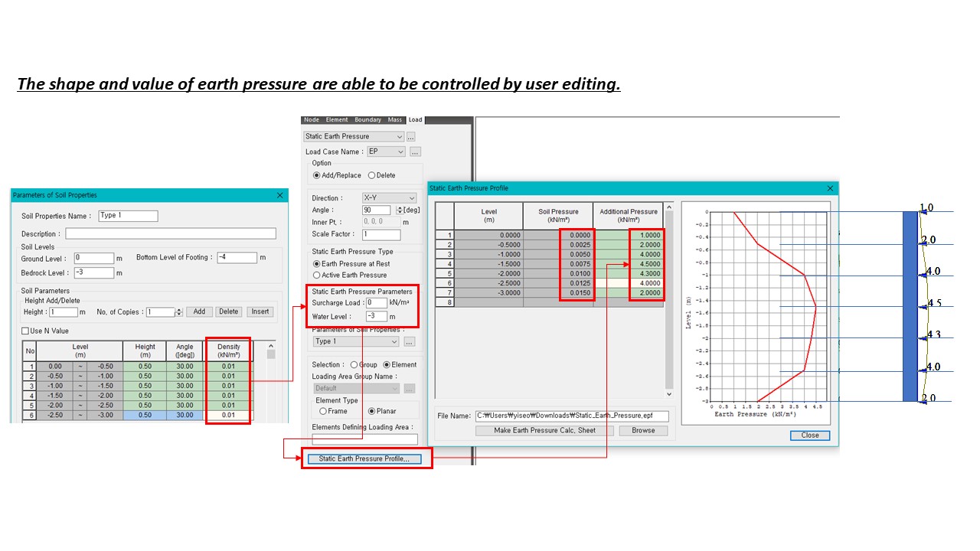
Task: Select Active Earth Pressure radio button
Action: click(x=317, y=275)
